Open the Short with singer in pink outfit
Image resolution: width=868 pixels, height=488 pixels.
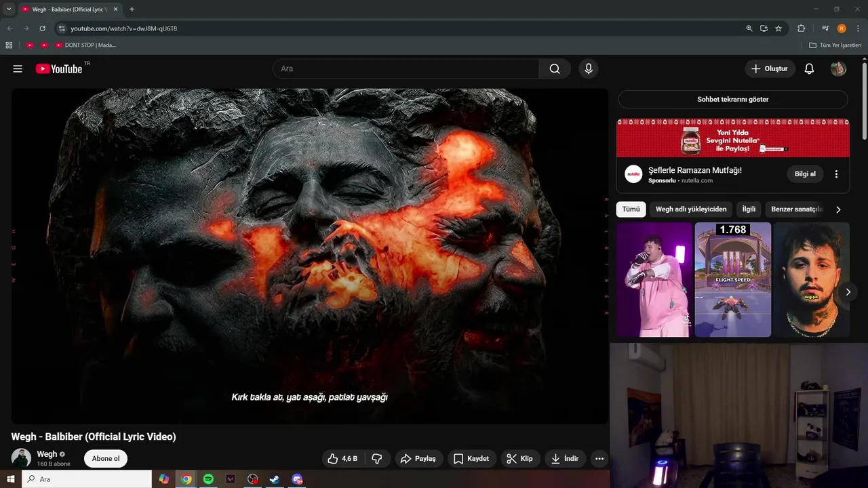[x=654, y=279]
